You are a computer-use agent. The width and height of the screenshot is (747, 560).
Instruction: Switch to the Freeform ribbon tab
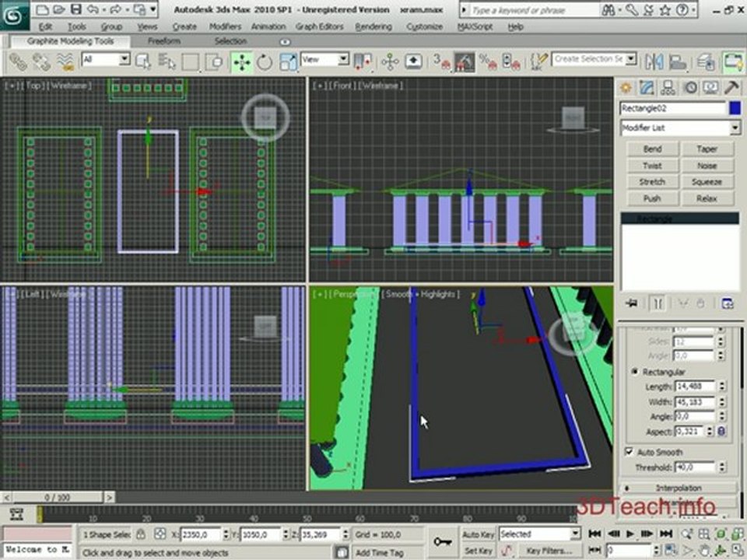pyautogui.click(x=164, y=41)
